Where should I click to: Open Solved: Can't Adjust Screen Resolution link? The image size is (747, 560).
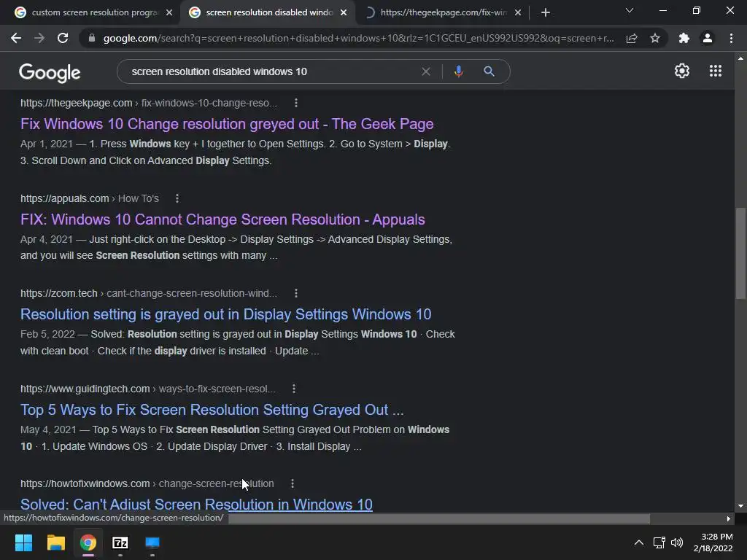click(196, 505)
